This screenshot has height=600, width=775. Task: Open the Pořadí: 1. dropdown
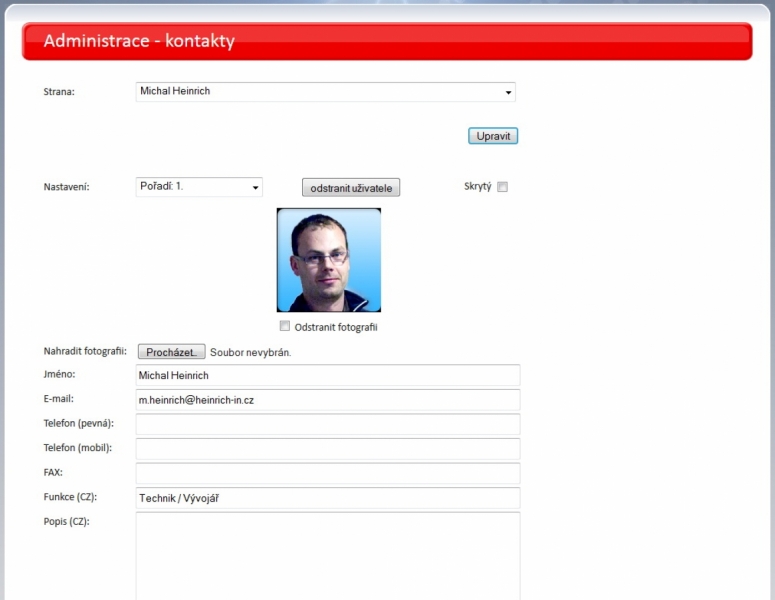tap(199, 187)
